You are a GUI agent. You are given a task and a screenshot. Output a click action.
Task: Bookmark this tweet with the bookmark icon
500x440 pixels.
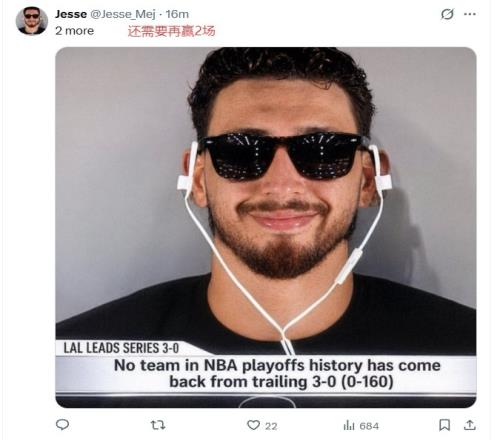point(444,425)
